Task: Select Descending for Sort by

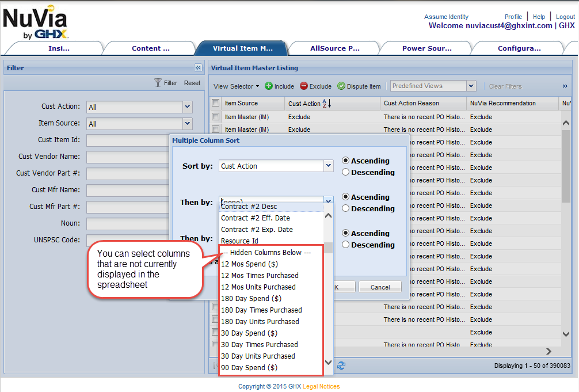Action: point(346,172)
